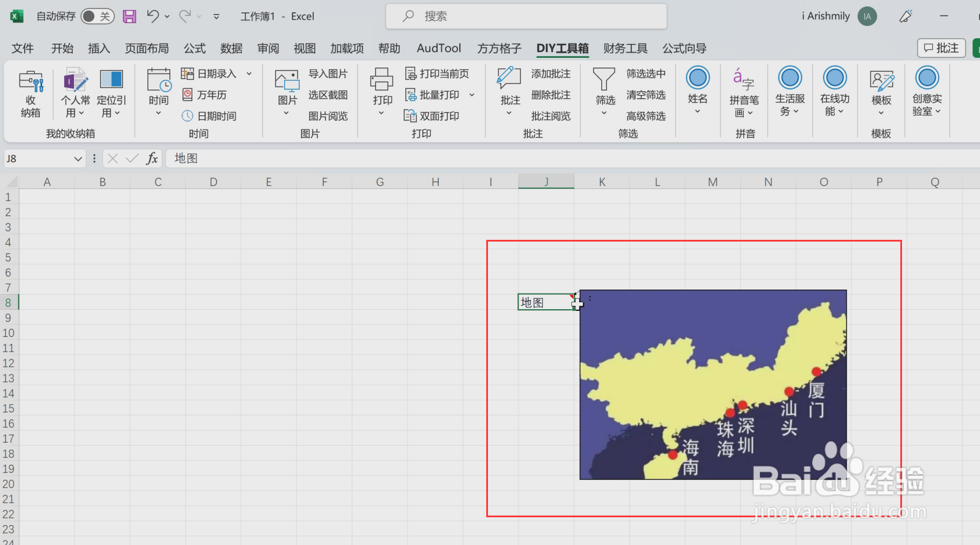This screenshot has height=545, width=980.
Task: Click the formula bar containing 地图
Action: (x=572, y=158)
